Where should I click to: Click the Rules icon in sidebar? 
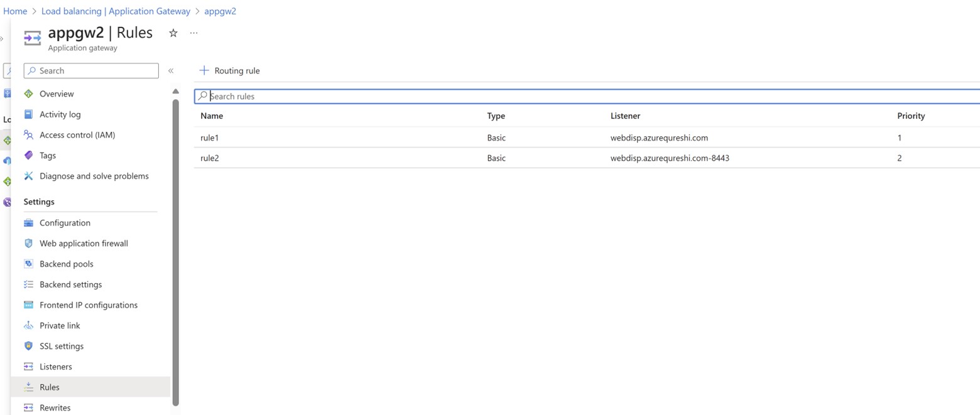pos(28,387)
